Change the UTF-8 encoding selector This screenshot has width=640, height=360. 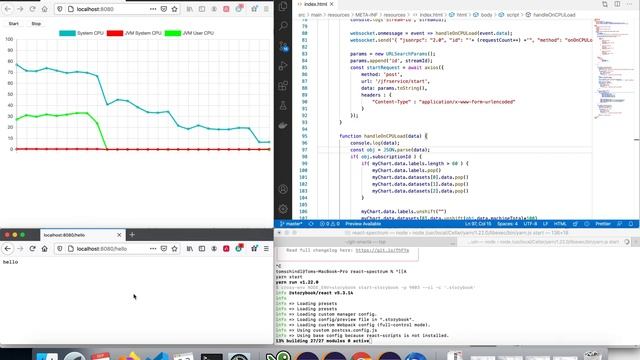tap(530, 224)
